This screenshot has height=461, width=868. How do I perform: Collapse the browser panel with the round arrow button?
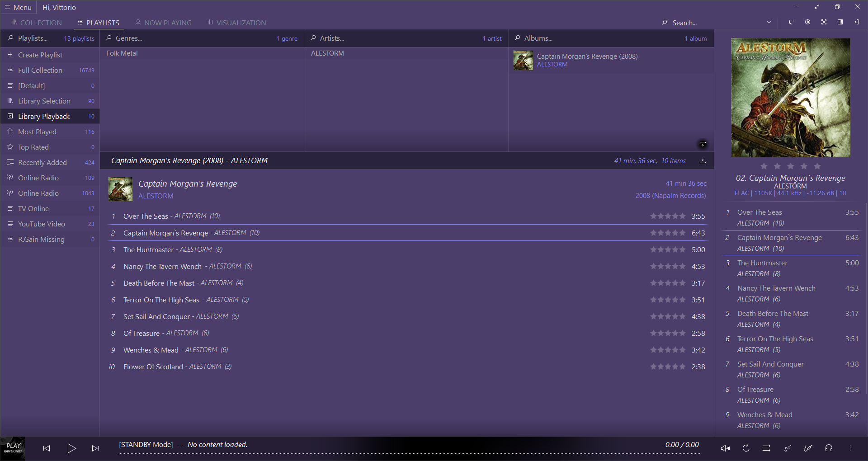tap(703, 144)
